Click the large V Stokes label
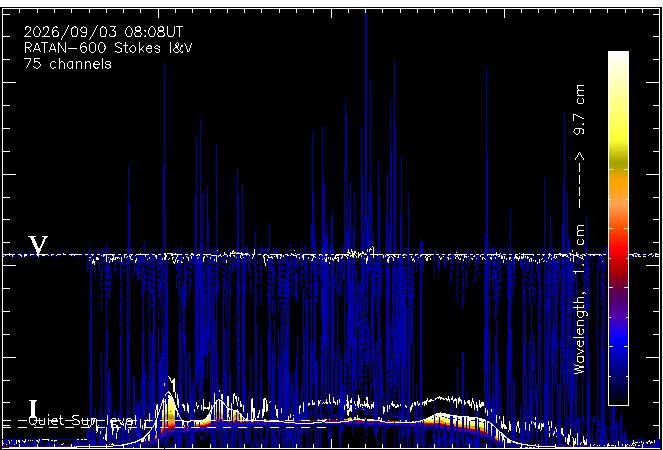663x450 pixels. (38, 245)
